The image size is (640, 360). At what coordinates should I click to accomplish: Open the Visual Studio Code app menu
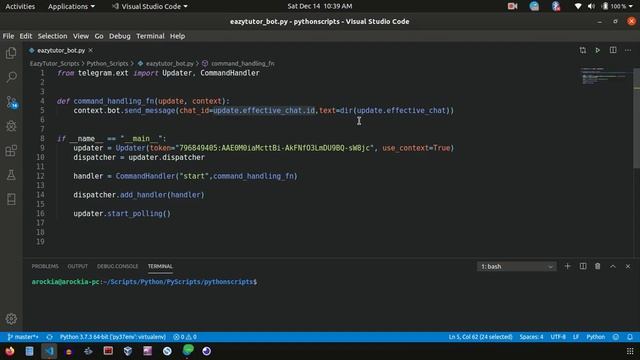[150, 6]
